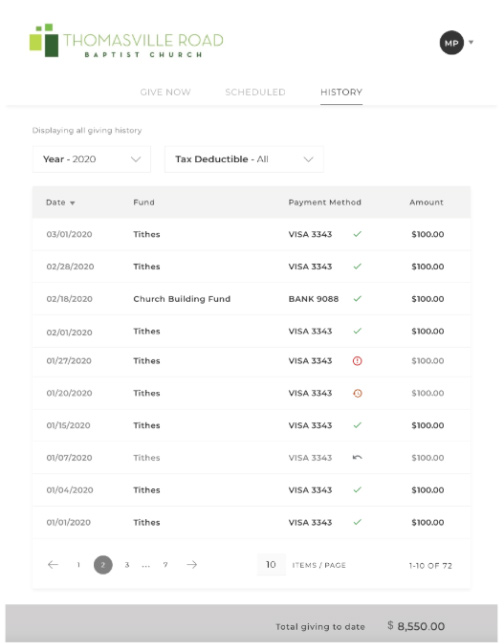This screenshot has height=644, width=504.
Task: Select the highlighted page 2 button
Action: click(x=103, y=565)
